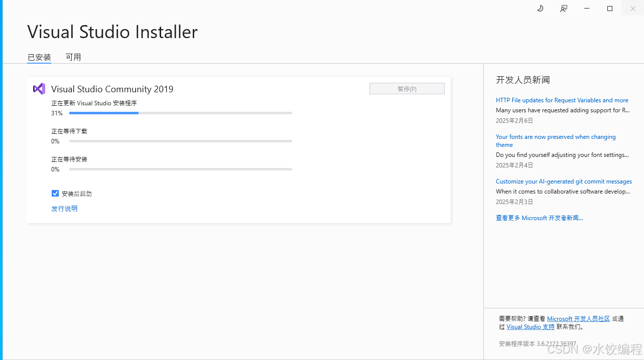644x360 pixels.
Task: Open 'Customize your AI-generated git commit messages' link
Action: click(564, 182)
